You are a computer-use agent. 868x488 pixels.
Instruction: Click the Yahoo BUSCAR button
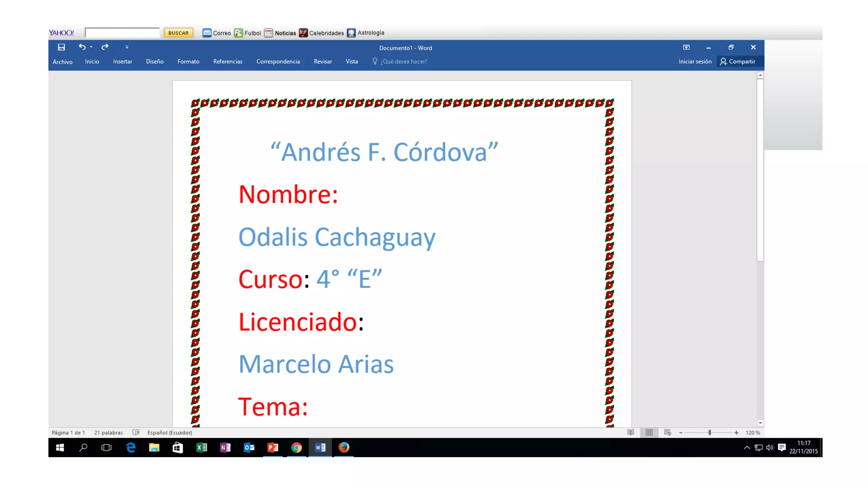pyautogui.click(x=178, y=33)
